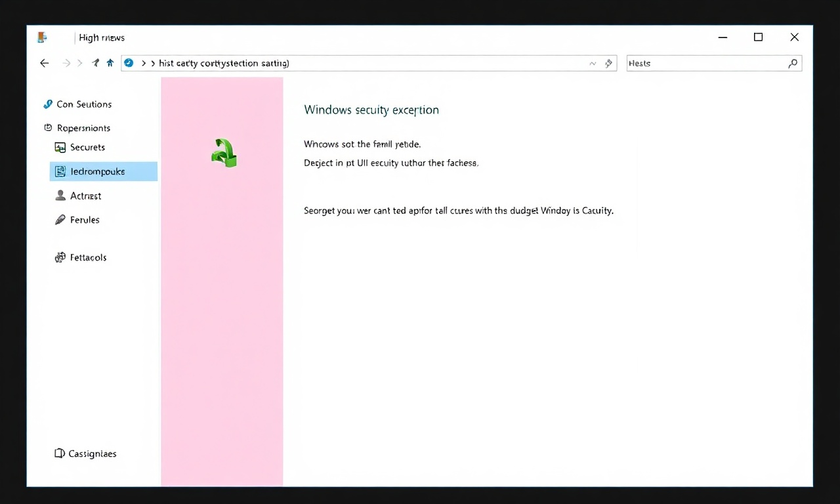Click the magnifier search icon
The width and height of the screenshot is (840, 504).
793,63
